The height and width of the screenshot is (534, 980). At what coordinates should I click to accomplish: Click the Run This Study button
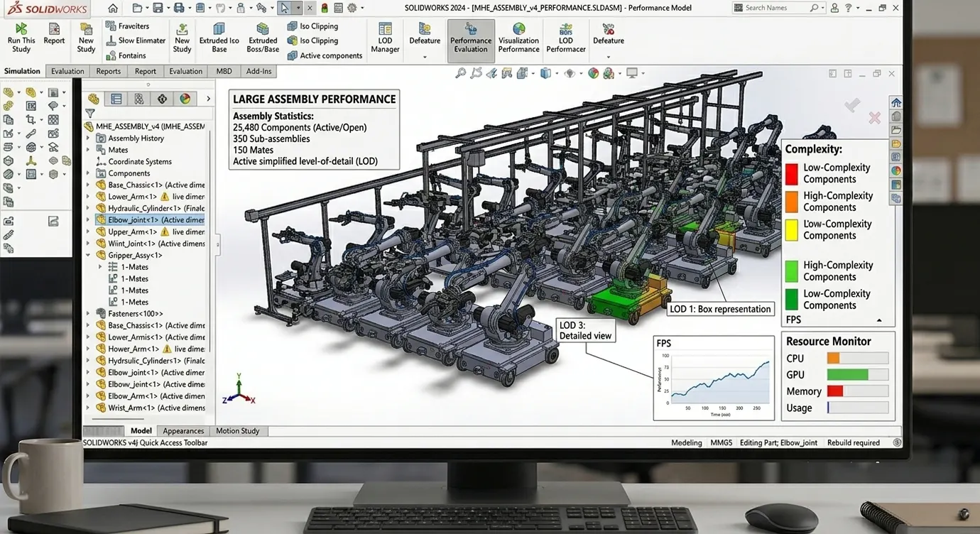tap(21, 36)
